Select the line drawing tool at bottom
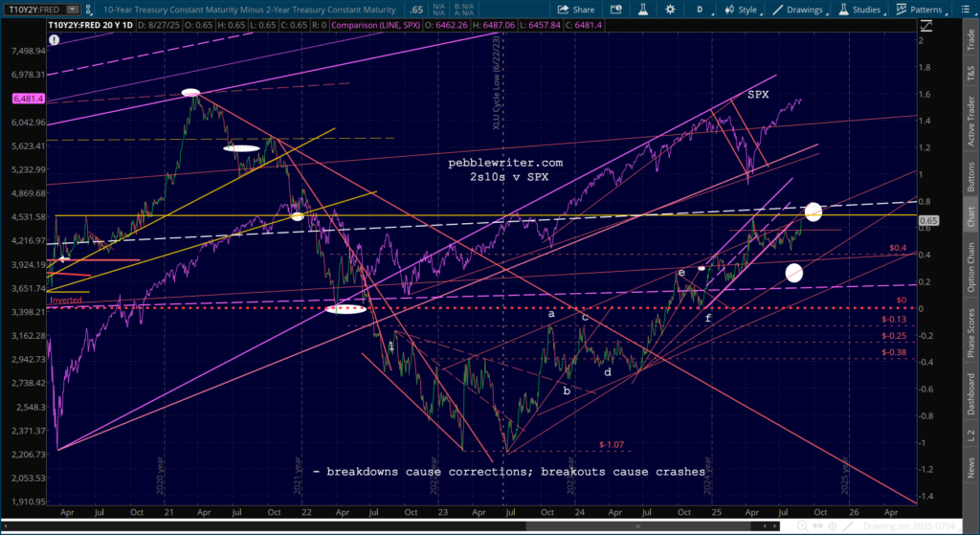Screen dimensions: 980x535 [848, 527]
